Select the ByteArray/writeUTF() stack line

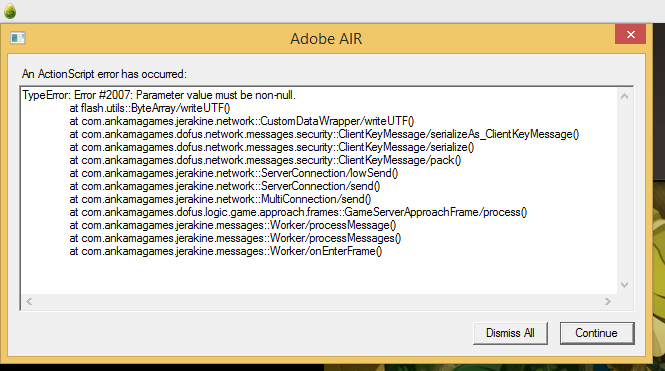[150, 108]
